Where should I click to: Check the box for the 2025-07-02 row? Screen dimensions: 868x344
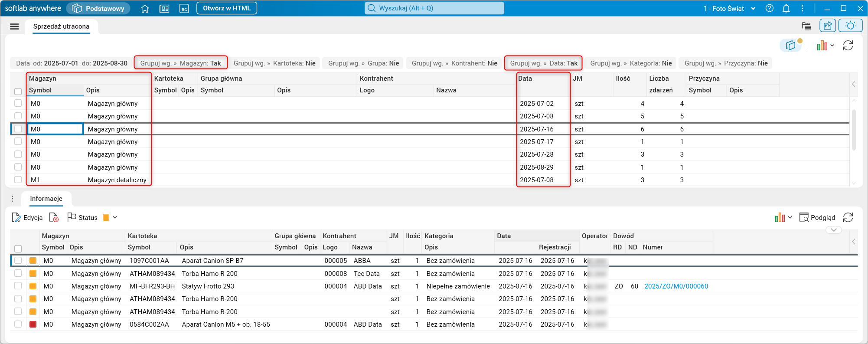pos(18,103)
